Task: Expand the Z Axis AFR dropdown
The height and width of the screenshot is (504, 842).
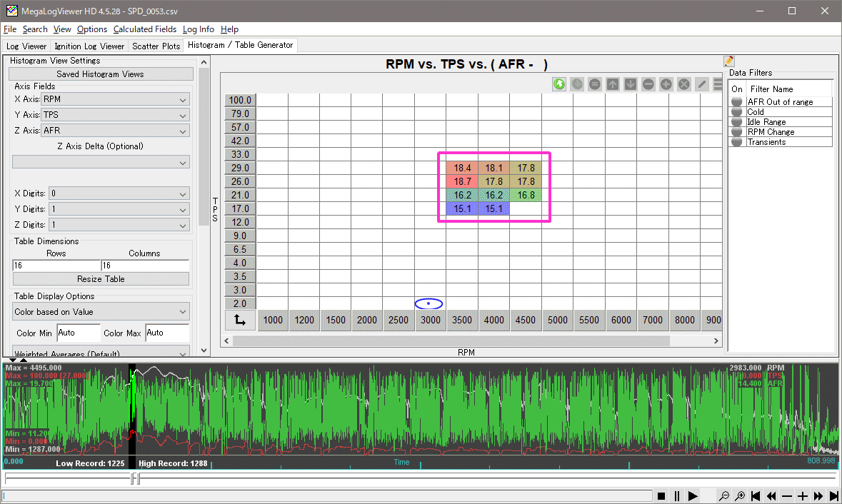Action: point(115,131)
